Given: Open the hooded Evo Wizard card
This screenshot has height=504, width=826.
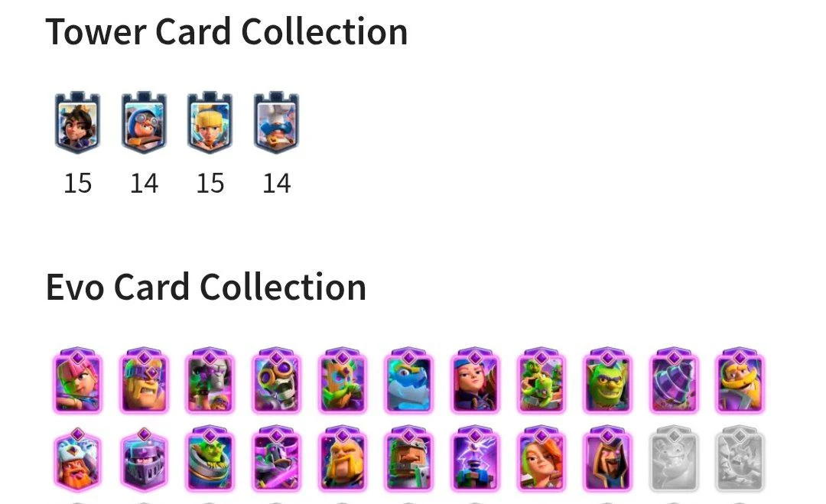Looking at the screenshot, I should point(606,459).
